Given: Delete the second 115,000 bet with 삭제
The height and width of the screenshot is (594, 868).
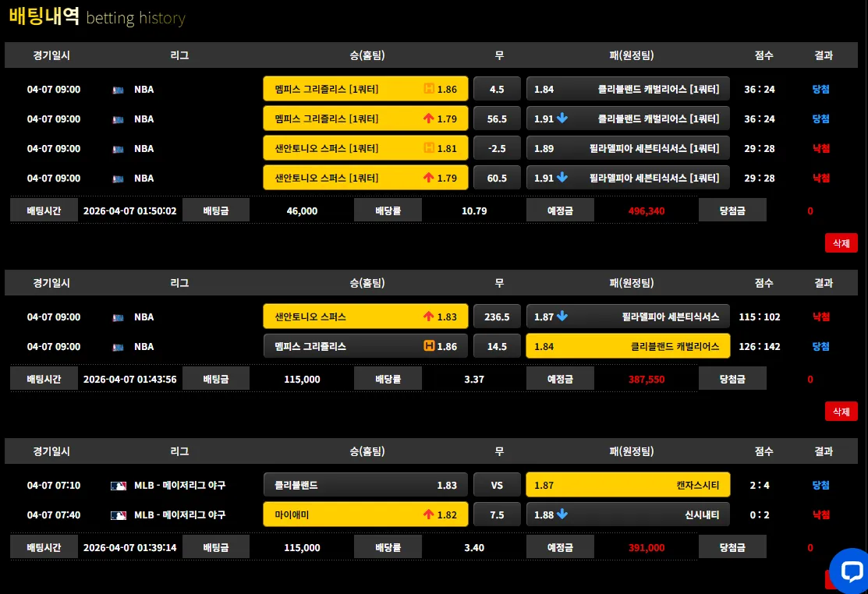Looking at the screenshot, I should pos(841,412).
